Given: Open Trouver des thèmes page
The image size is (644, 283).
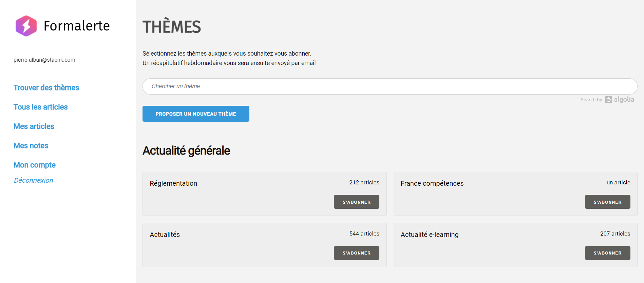Looking at the screenshot, I should point(46,88).
